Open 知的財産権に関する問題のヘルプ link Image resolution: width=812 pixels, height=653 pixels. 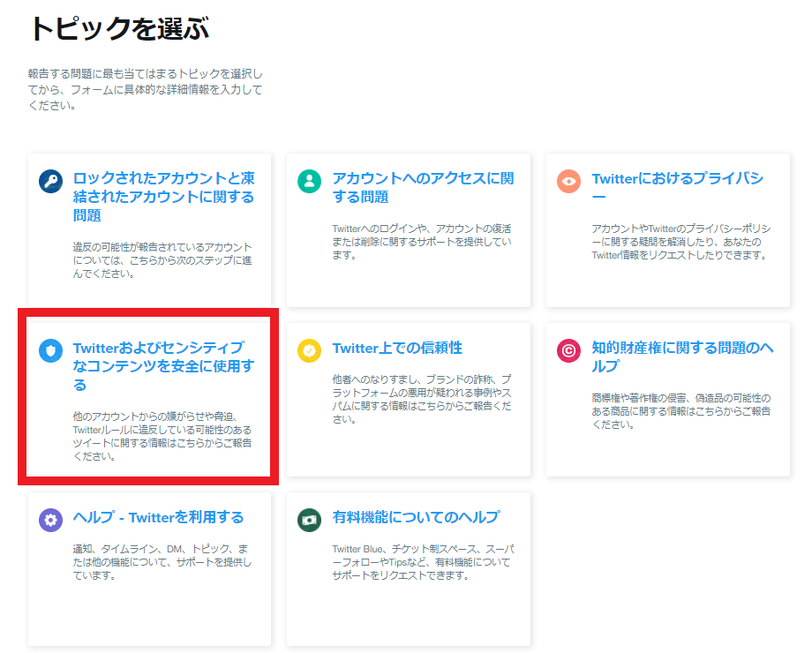click(x=682, y=357)
